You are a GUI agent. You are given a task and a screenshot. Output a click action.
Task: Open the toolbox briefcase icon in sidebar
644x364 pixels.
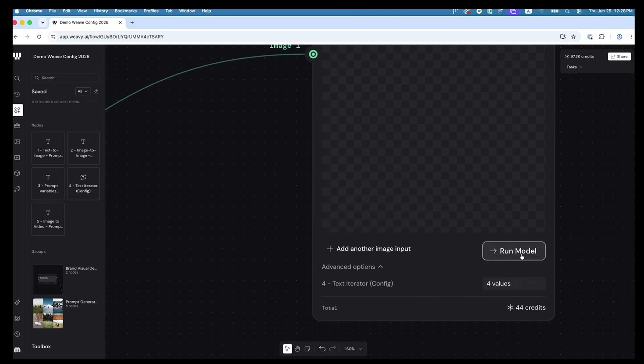[x=17, y=126]
